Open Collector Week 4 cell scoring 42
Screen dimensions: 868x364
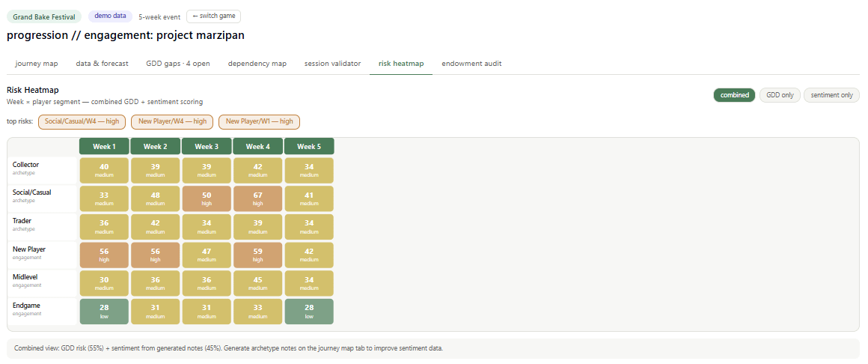point(257,170)
